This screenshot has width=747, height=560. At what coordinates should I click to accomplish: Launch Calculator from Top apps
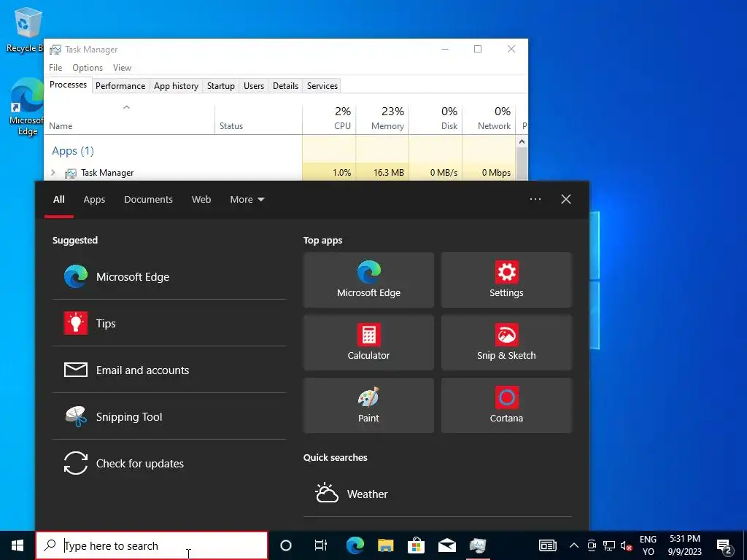(368, 343)
